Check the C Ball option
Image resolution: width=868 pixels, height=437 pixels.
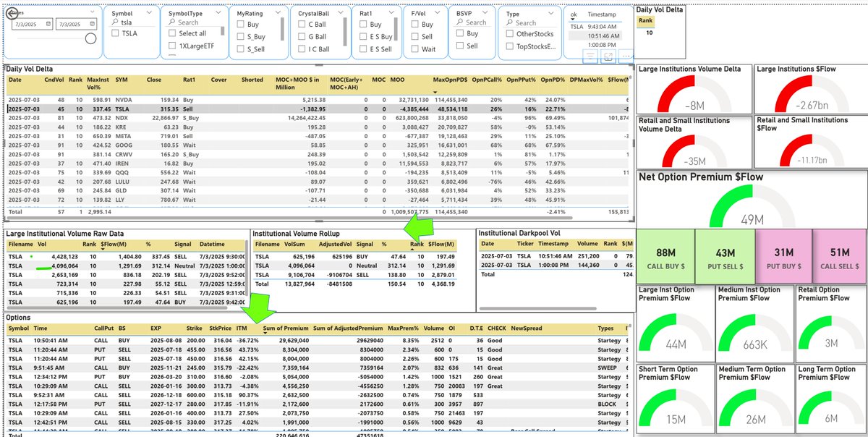[x=302, y=24]
